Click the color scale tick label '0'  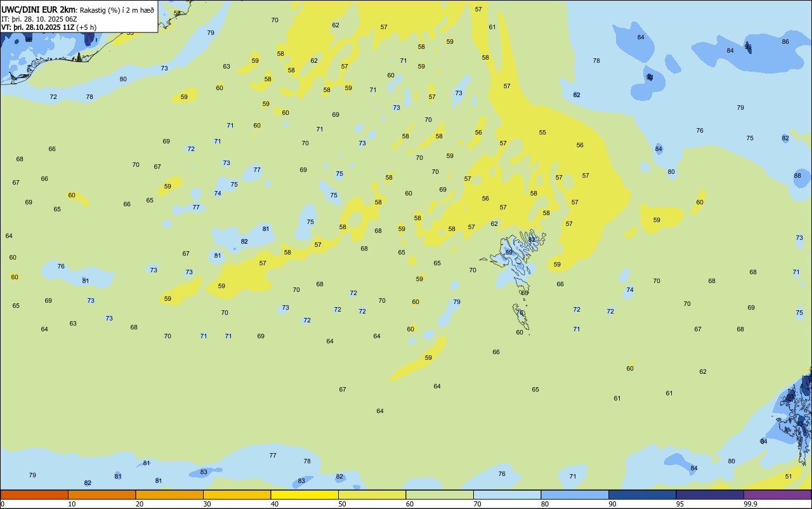(3, 504)
